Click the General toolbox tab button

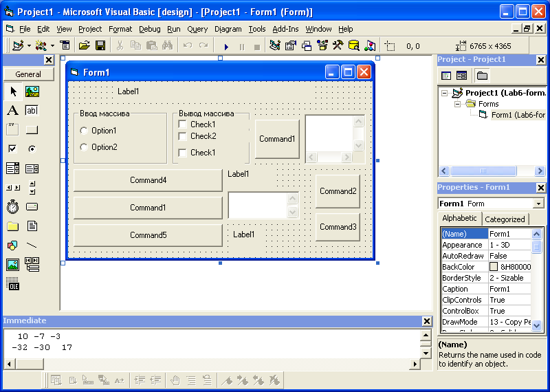tap(28, 74)
